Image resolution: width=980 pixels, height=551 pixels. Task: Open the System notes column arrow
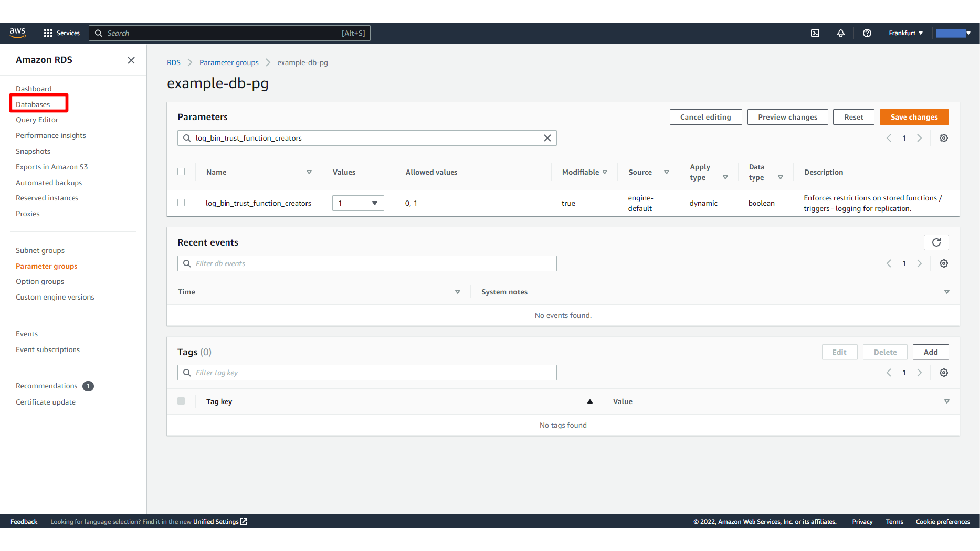pos(947,292)
